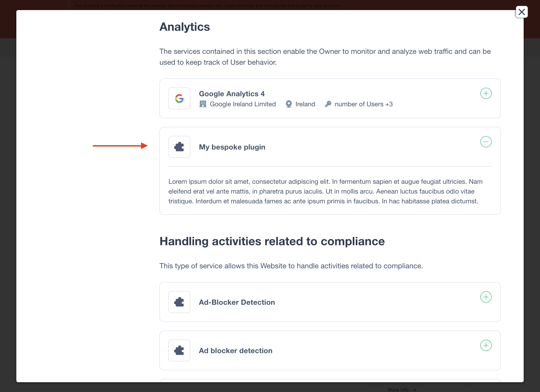Click the arrow icon in More info
This screenshot has width=540, height=392.
click(414, 390)
